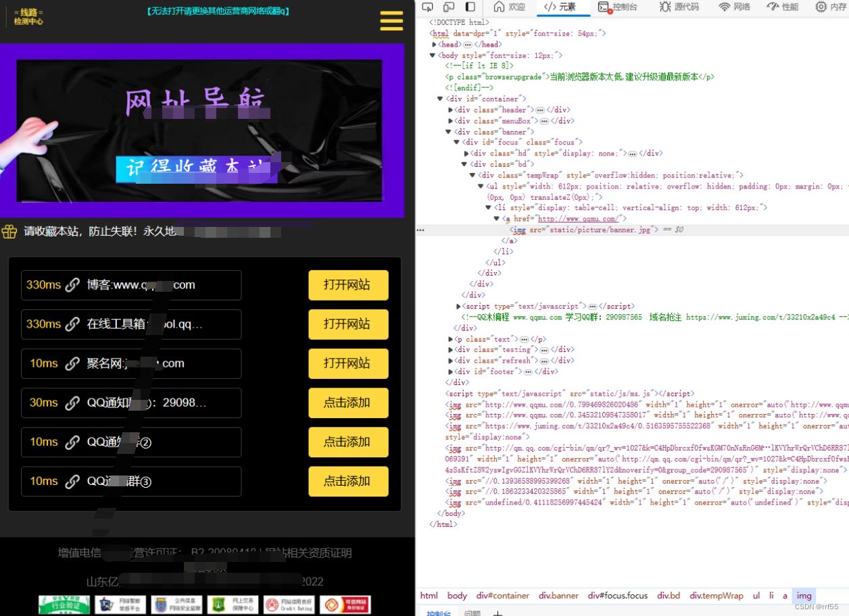This screenshot has width=849, height=616.
Task: Click the 网址导航 banner image
Action: pos(199,130)
